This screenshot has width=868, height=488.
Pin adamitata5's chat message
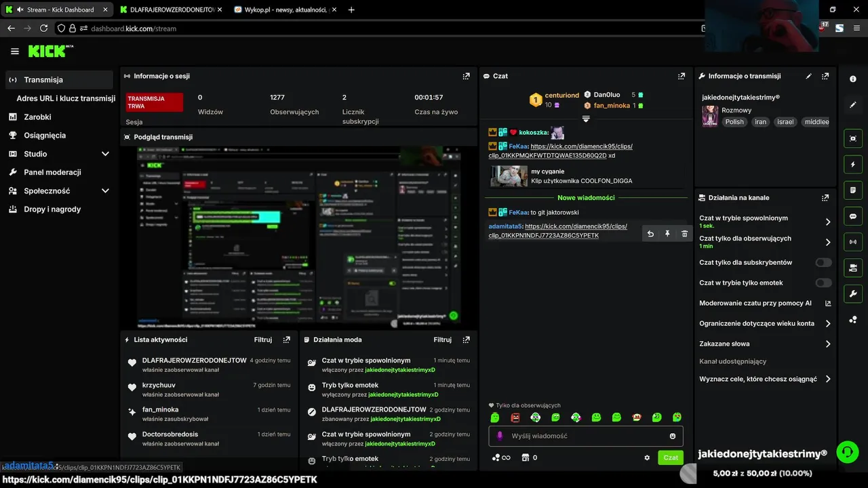[x=667, y=234]
